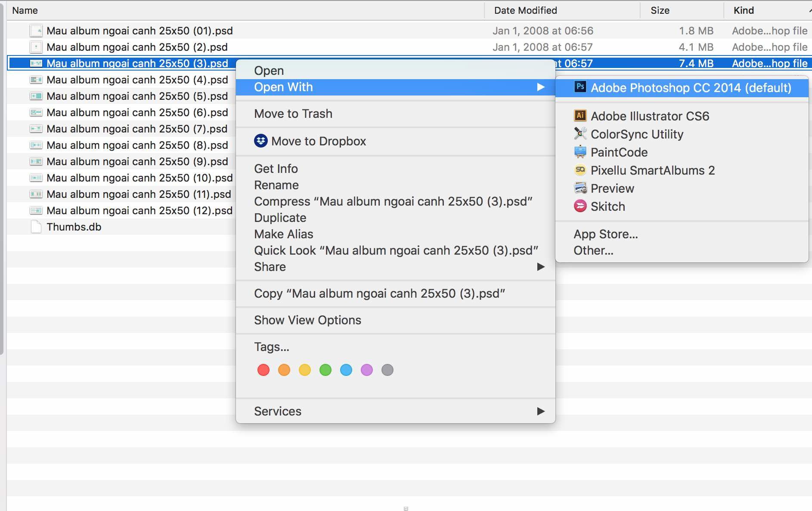Screen dimensions: 812x511
Task: Click file icon of Mau album (11).psd
Action: tap(36, 194)
